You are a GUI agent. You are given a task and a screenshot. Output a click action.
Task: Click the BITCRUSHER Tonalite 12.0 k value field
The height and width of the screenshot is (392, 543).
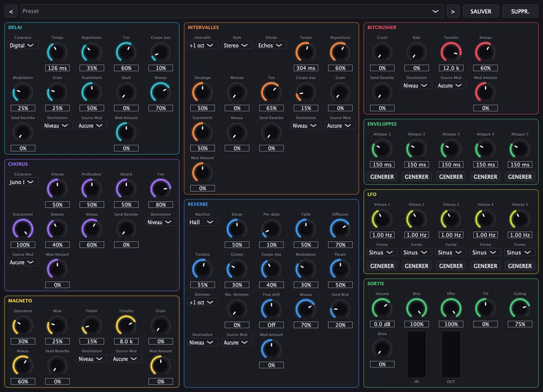click(451, 68)
